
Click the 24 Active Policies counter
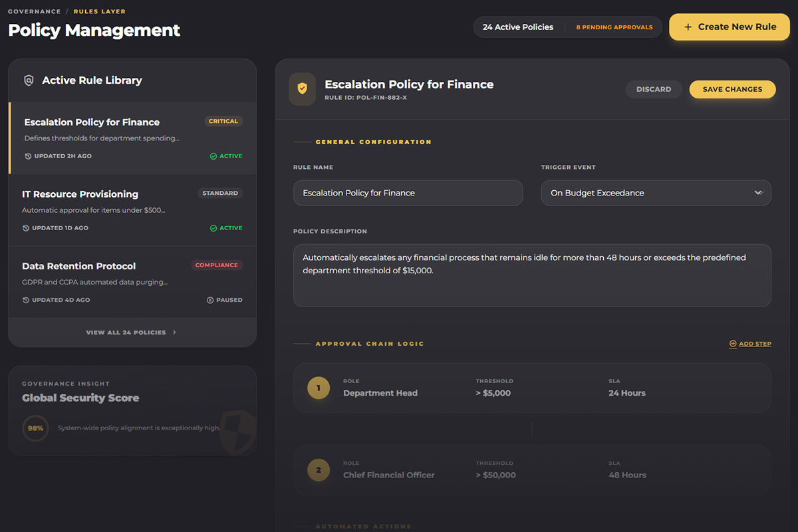coord(518,27)
